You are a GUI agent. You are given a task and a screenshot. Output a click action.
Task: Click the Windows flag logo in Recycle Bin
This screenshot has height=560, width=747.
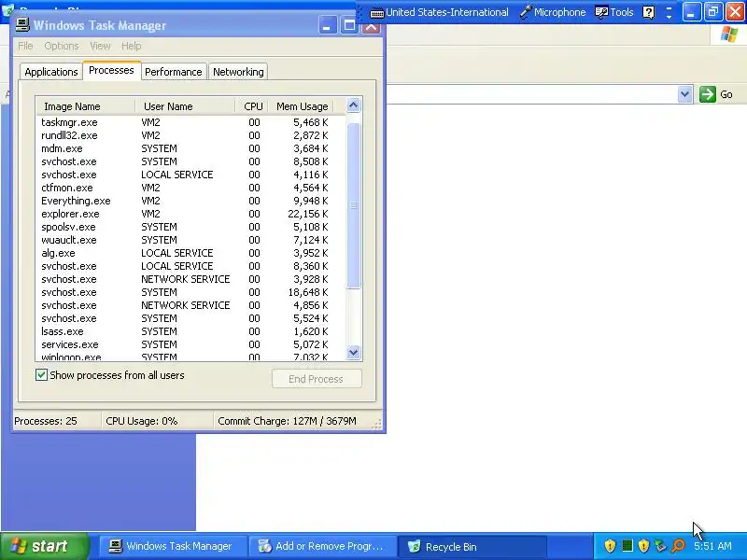tap(729, 35)
